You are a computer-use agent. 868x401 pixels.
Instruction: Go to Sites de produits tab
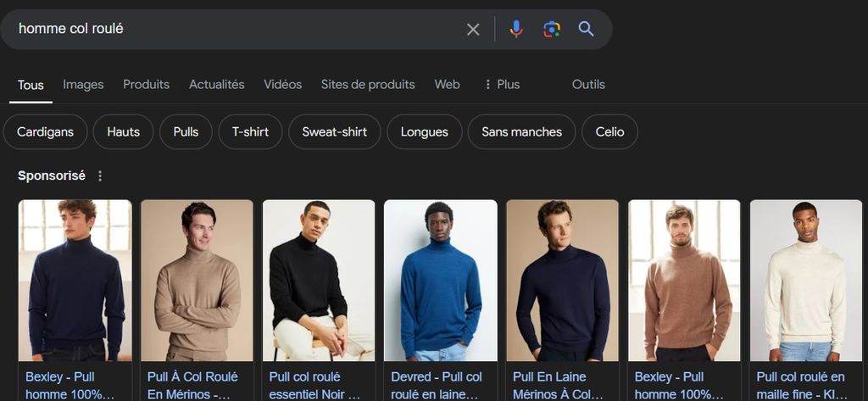pos(368,84)
